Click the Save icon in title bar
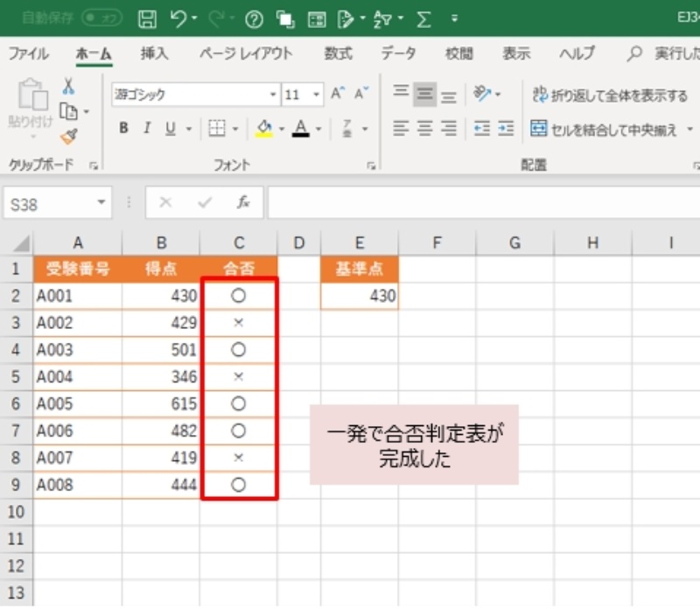Viewport: 700px width, 609px height. (149, 18)
